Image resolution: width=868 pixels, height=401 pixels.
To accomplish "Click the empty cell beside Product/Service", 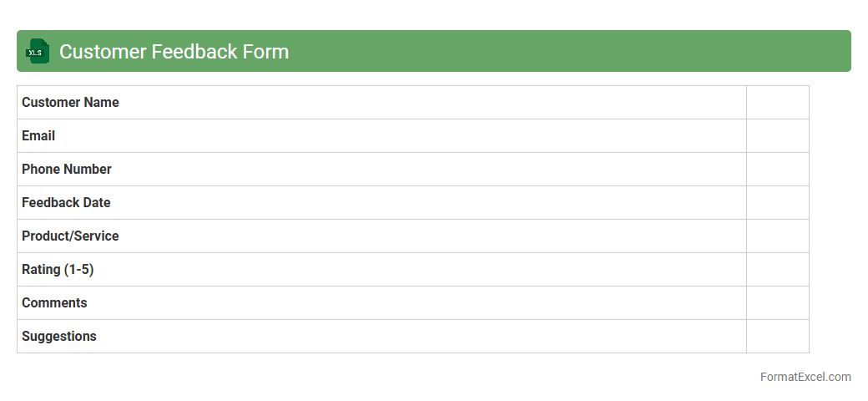I will click(777, 236).
